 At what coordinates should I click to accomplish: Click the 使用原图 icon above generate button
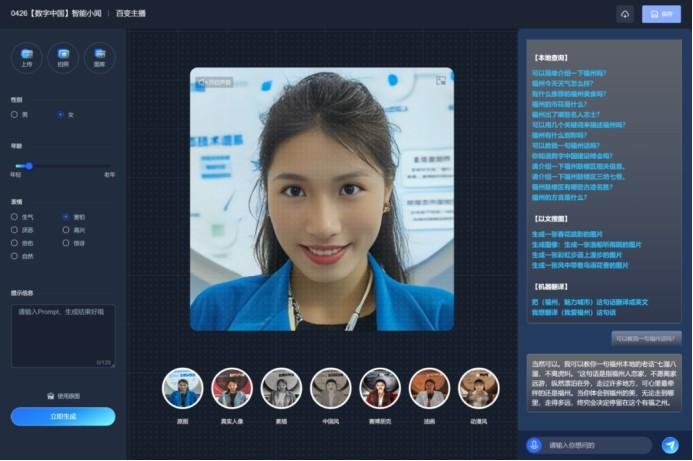[50, 396]
